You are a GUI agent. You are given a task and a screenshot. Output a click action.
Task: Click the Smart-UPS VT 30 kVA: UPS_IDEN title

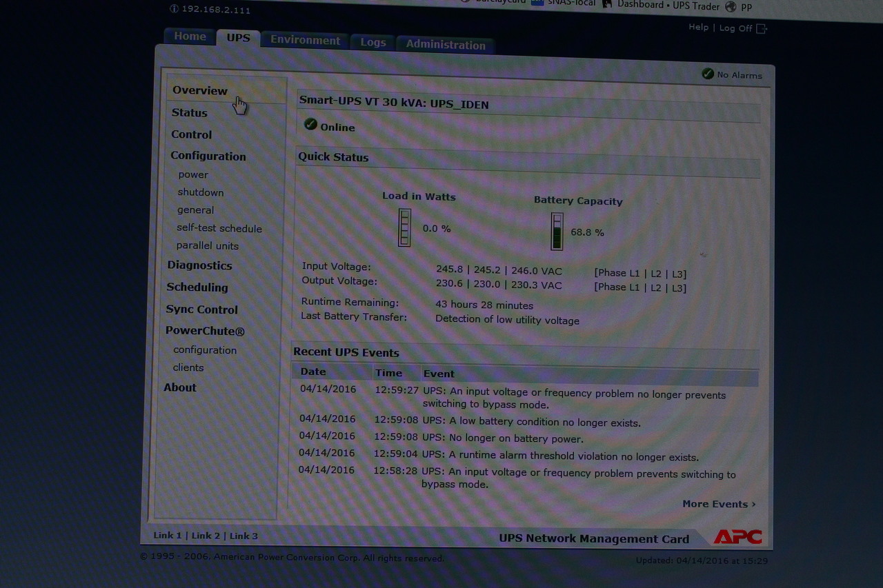[x=394, y=104]
